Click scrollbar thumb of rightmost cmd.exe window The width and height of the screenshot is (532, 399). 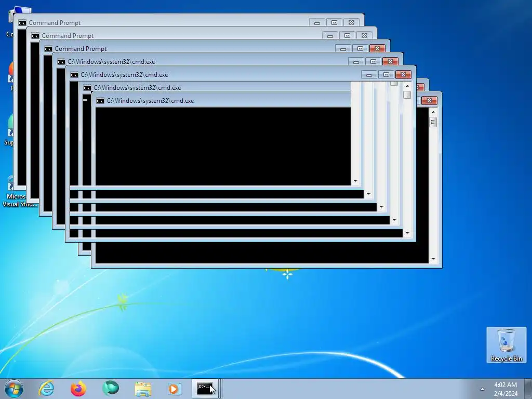[433, 122]
